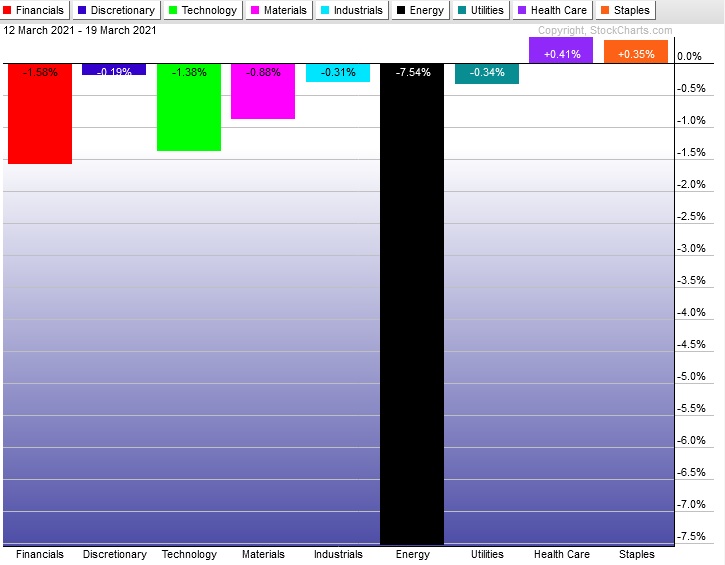Screen dimensions: 725x565
Task: Click the date range 12 March 2021 - 19 March 2021
Action: 80,31
